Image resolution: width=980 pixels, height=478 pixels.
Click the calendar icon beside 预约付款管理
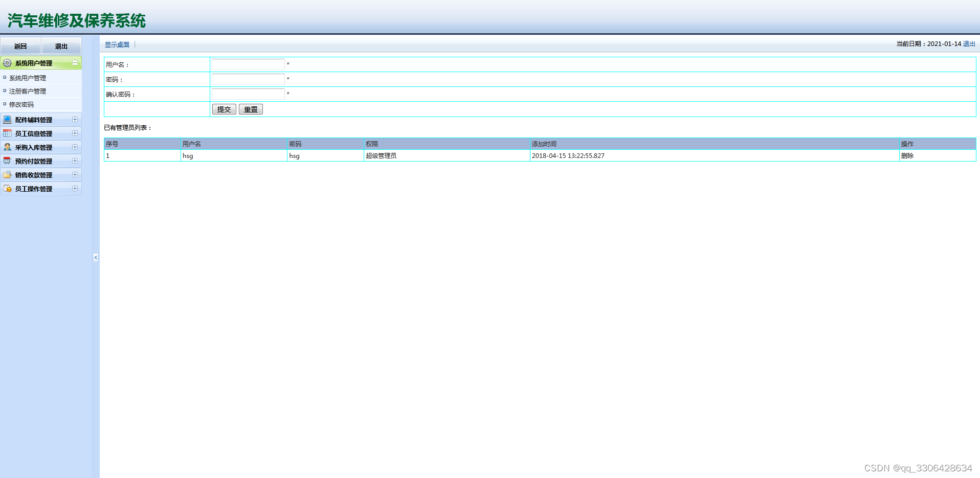[x=7, y=161]
